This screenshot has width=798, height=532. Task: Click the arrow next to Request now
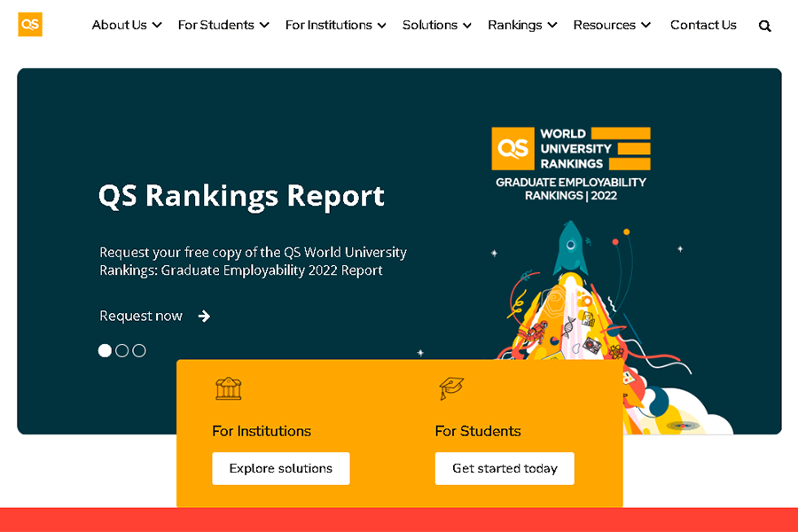coord(204,317)
